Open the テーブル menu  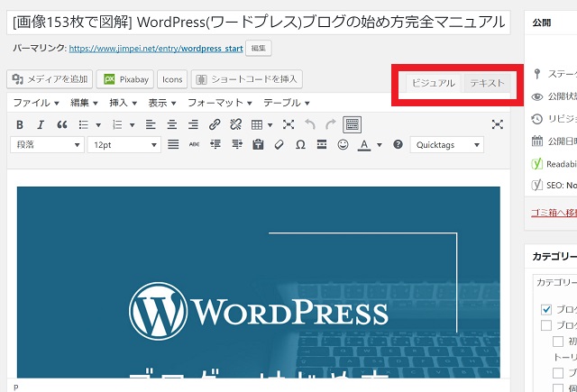287,103
